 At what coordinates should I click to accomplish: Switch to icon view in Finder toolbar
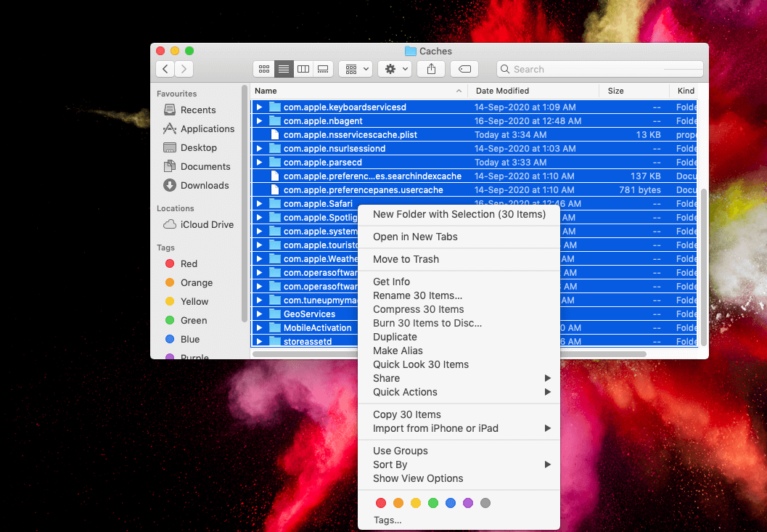pos(263,69)
